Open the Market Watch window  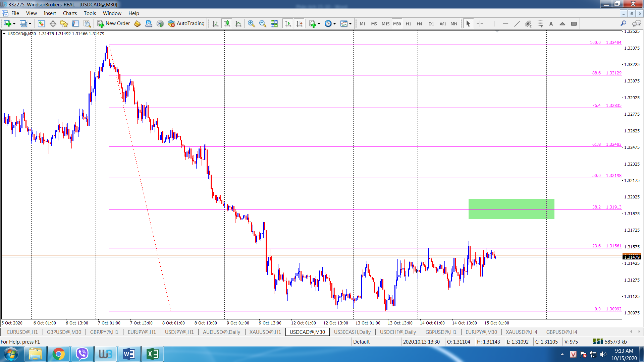point(41,23)
